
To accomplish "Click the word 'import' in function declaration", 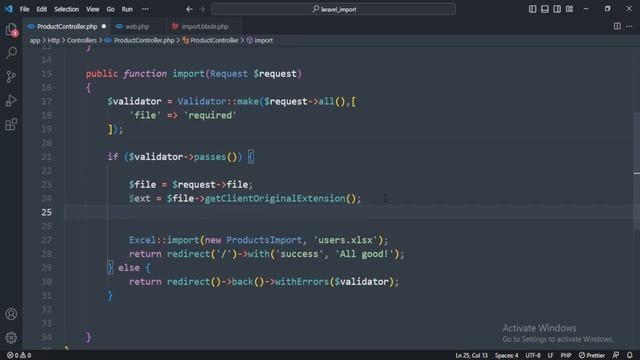I will [188, 73].
